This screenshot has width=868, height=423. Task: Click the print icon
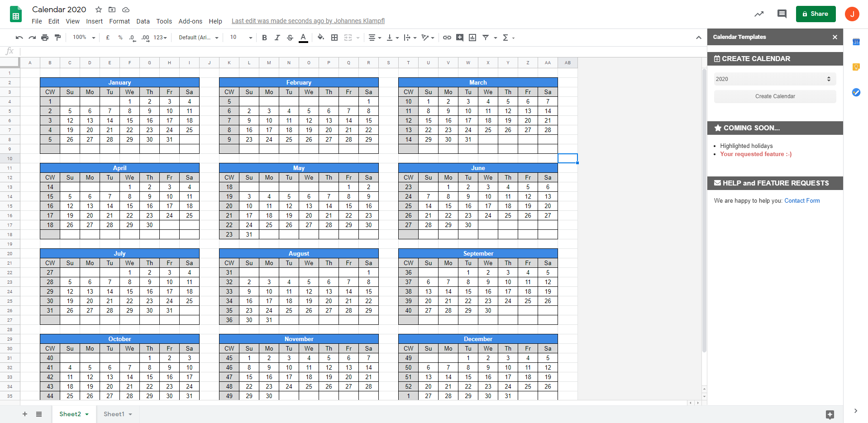tap(45, 38)
